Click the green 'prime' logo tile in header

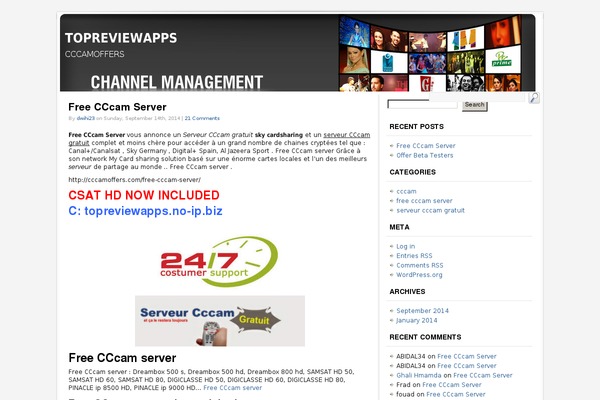pos(502,60)
